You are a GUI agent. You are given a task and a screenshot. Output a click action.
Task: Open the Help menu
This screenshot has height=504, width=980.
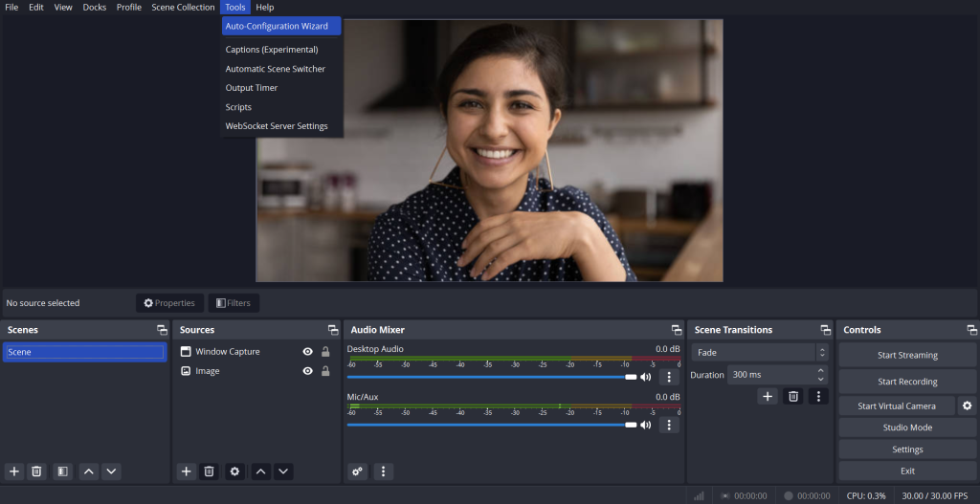[x=265, y=8]
